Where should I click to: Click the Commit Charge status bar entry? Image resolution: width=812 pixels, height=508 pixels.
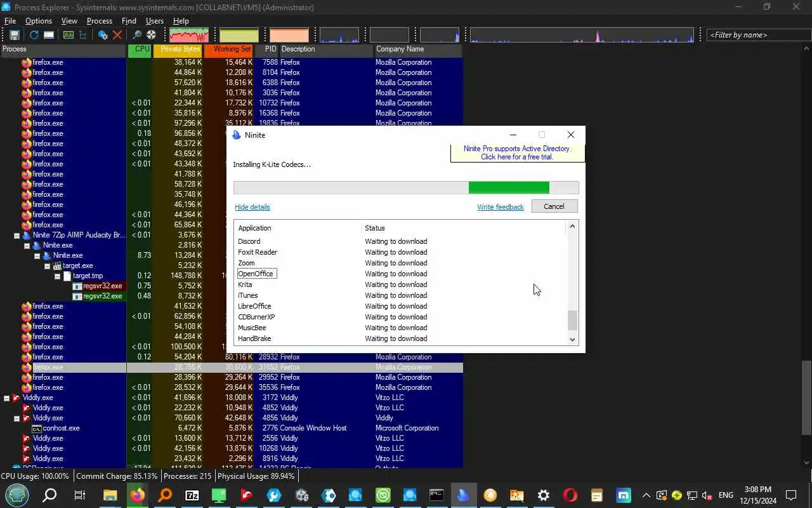click(x=117, y=476)
